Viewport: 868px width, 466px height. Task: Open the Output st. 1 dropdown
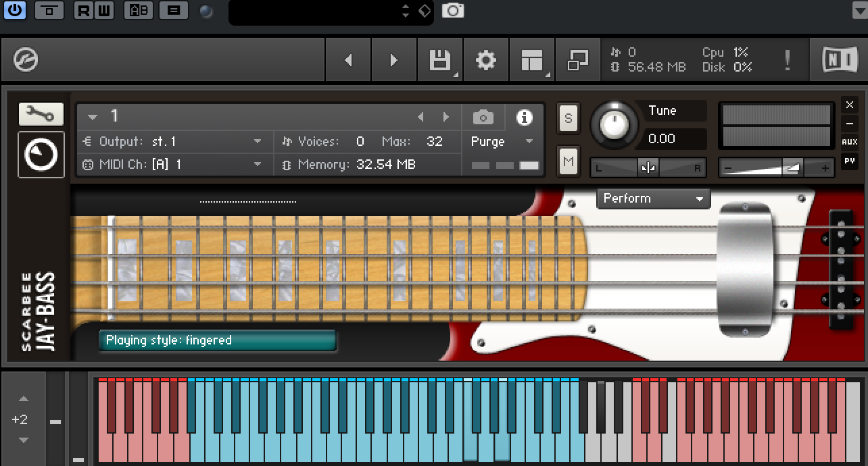click(258, 142)
